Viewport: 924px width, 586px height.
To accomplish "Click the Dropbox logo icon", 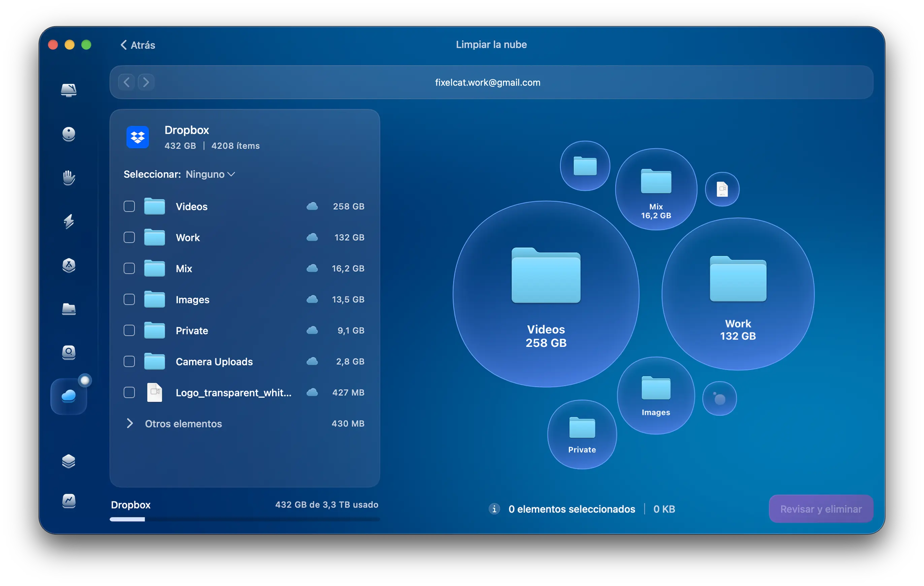I will point(138,137).
